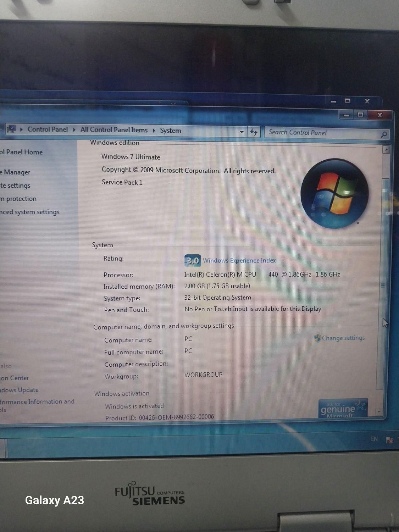Click the magnifier icon in the search box
Viewport: 399px width, 532px height.
[x=383, y=134]
